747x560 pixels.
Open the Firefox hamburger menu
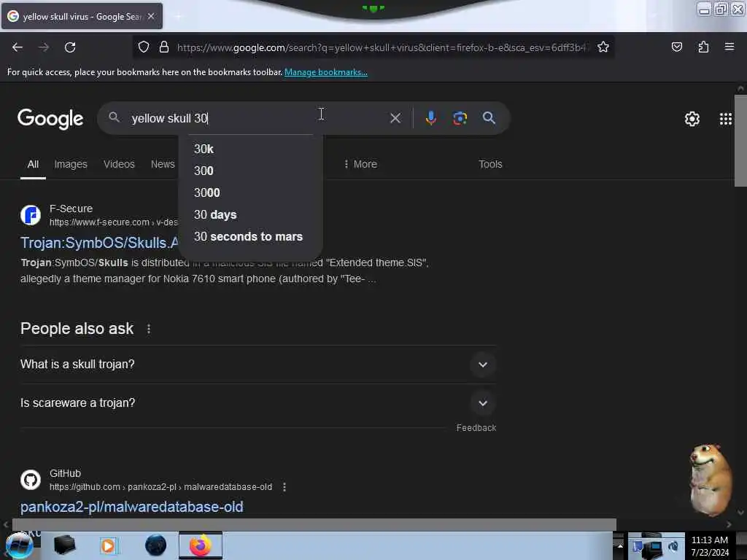[729, 47]
